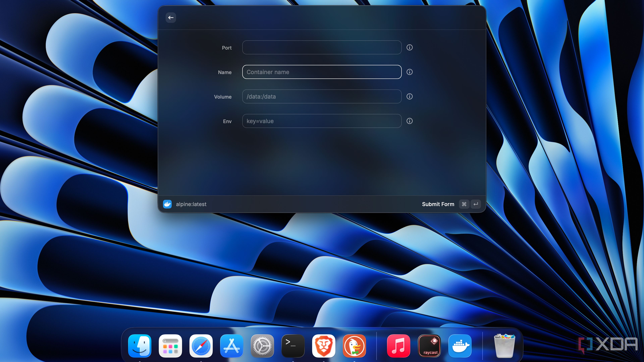Click the Return key shortcut badge
Viewport: 644px width, 362px height.
pyautogui.click(x=476, y=204)
